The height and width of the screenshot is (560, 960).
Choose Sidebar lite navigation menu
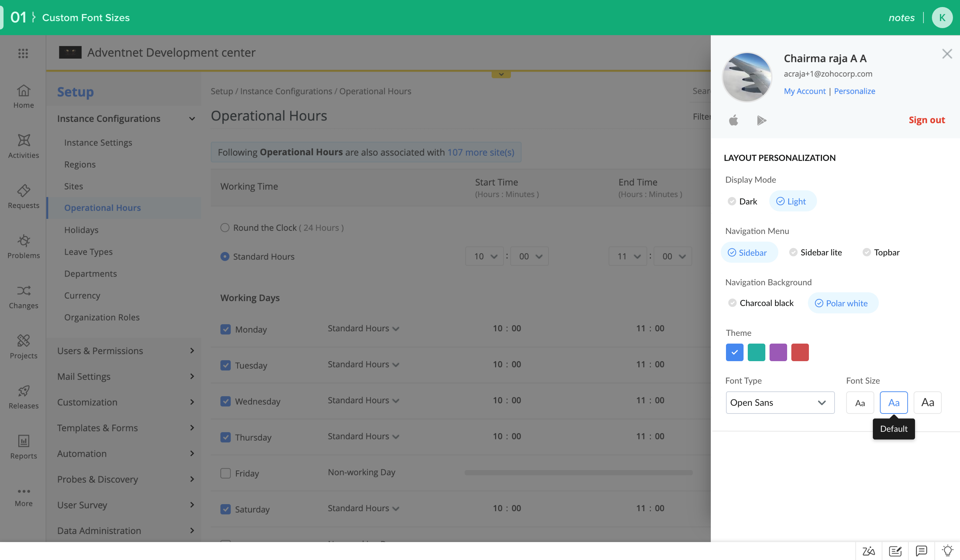[x=816, y=252]
